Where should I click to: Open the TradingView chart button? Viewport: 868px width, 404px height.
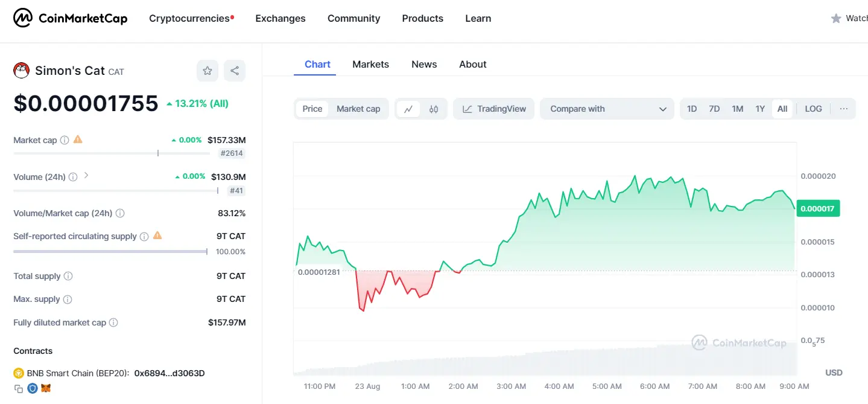pyautogui.click(x=493, y=109)
